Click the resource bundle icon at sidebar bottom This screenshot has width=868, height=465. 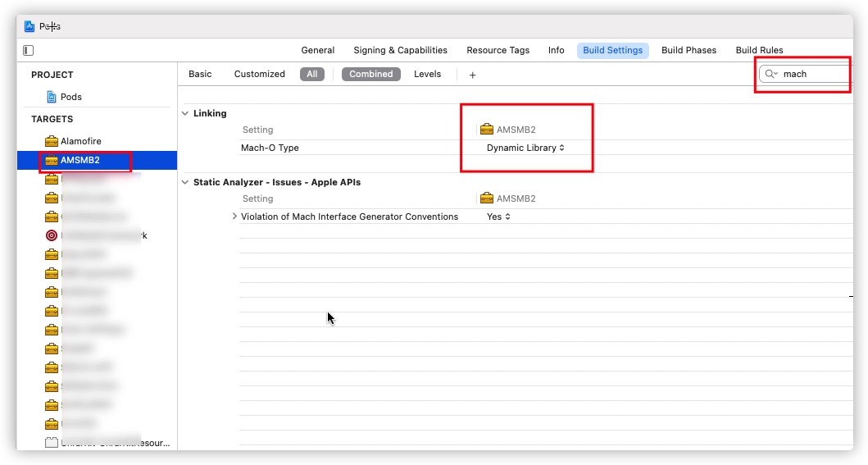(x=52, y=442)
